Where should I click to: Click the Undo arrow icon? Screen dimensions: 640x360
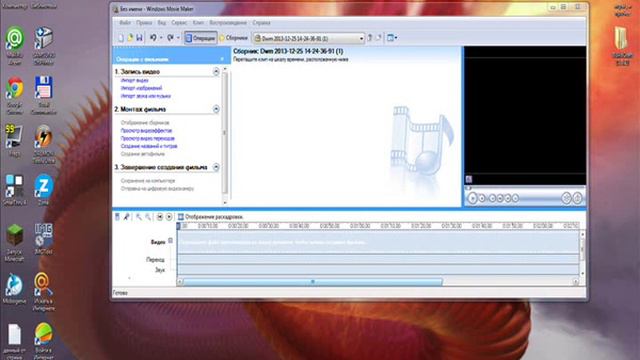[153, 38]
